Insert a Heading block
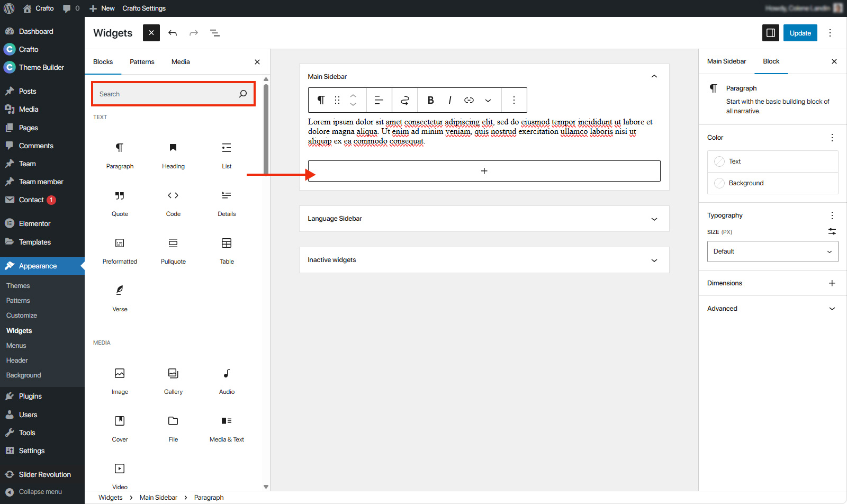This screenshot has width=847, height=504. [173, 156]
